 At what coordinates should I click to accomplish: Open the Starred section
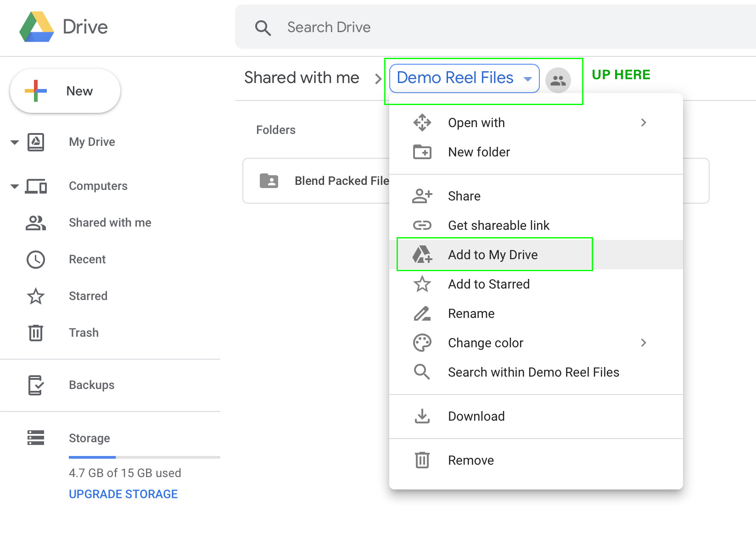[x=88, y=296]
